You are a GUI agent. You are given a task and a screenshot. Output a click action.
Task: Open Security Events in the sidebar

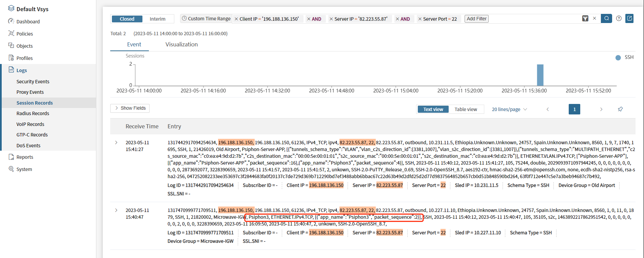(x=33, y=82)
